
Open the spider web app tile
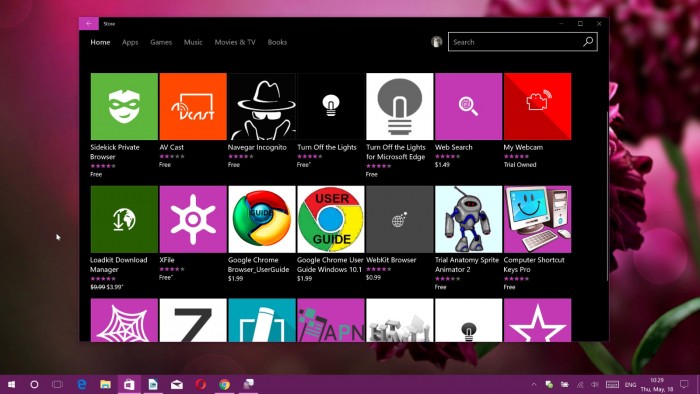(124, 320)
